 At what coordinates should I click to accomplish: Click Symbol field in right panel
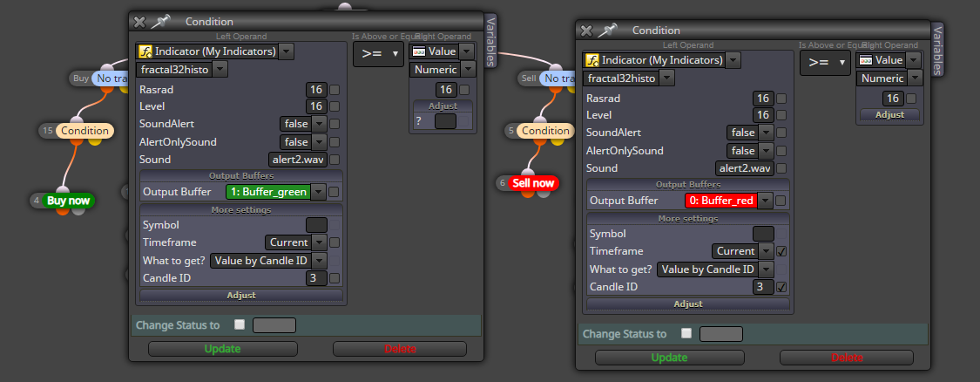click(763, 234)
